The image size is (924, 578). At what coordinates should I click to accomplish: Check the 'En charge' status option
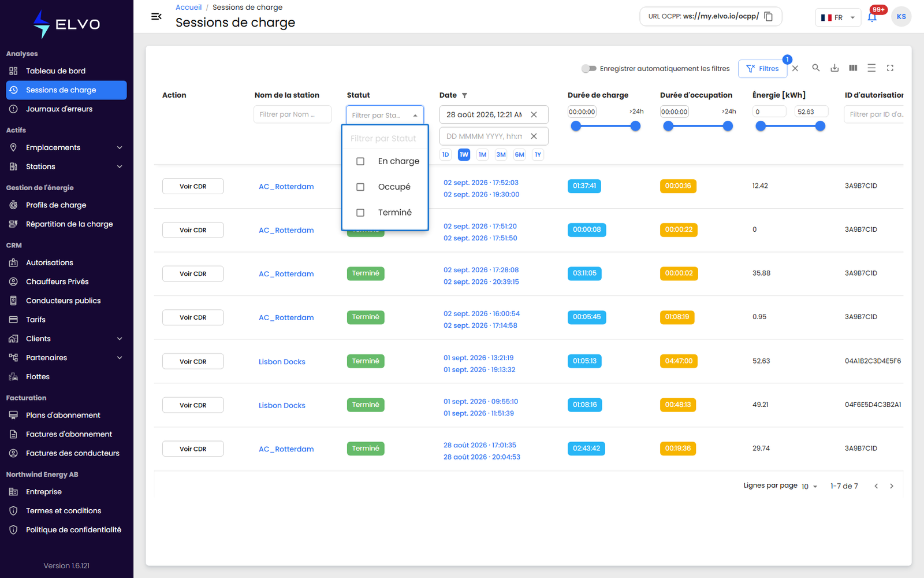click(360, 161)
